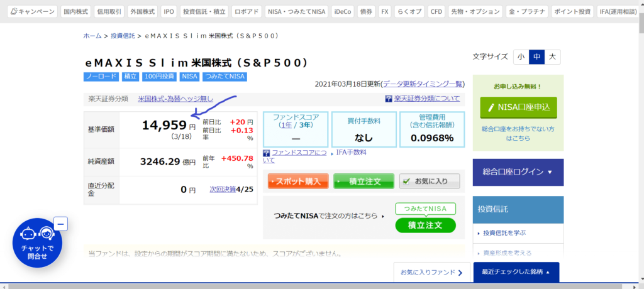Expand 最近チェックした銘柄 panel

[516, 272]
